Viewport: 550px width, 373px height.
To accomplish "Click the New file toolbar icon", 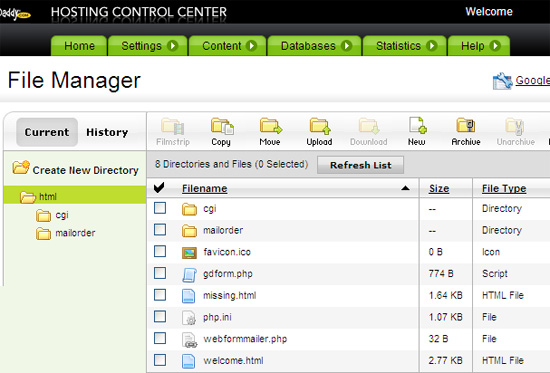I will [x=417, y=126].
